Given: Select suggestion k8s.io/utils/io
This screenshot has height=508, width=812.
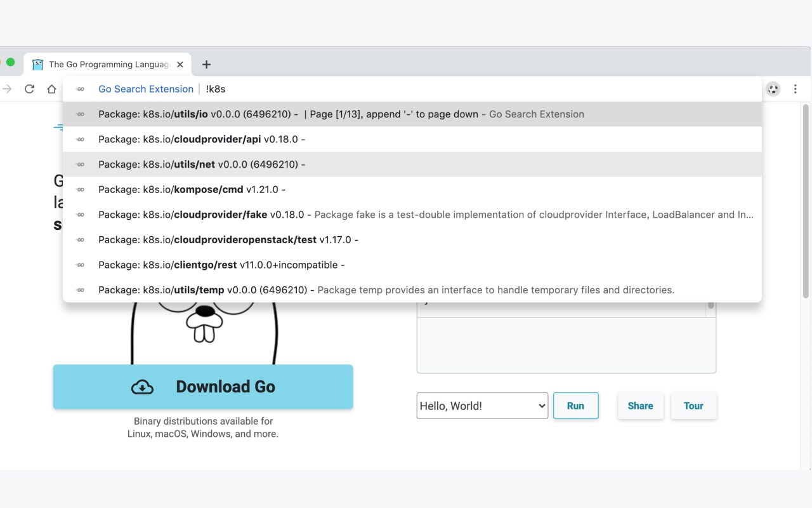Looking at the screenshot, I should coord(412,114).
